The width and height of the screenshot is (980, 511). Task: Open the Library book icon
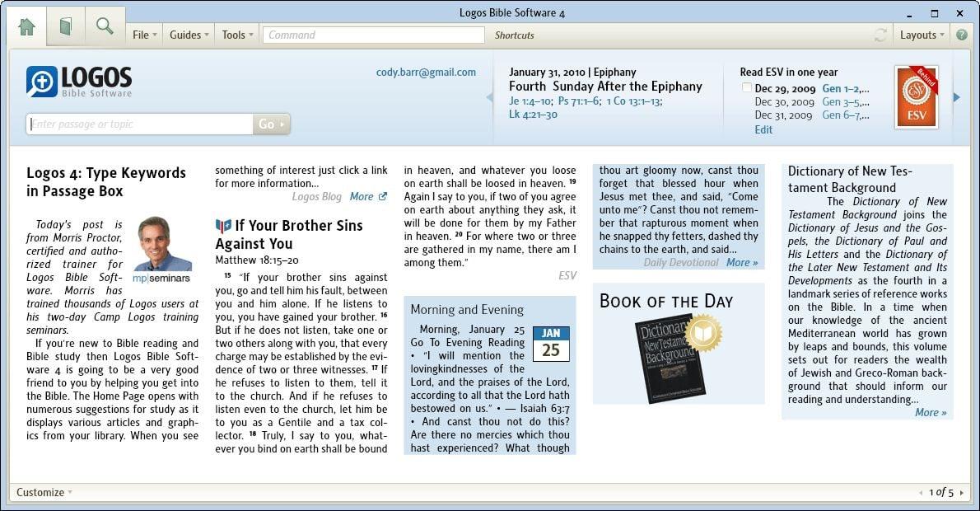66,26
